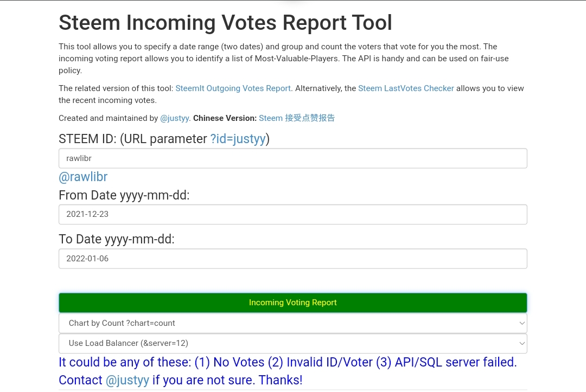Select the To Date yyyy-mm-dd label
Image resolution: width=586 pixels, height=392 pixels.
click(117, 239)
